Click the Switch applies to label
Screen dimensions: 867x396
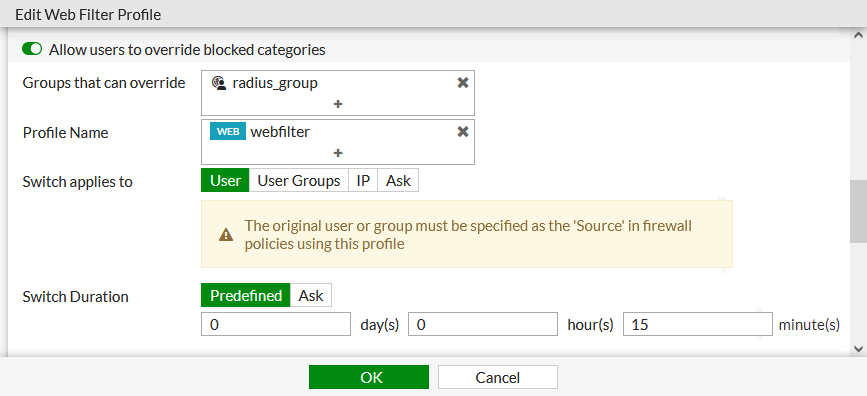77,182
